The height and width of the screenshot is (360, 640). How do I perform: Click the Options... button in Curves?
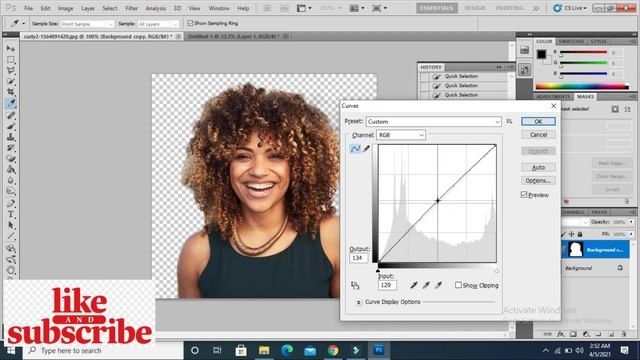538,180
